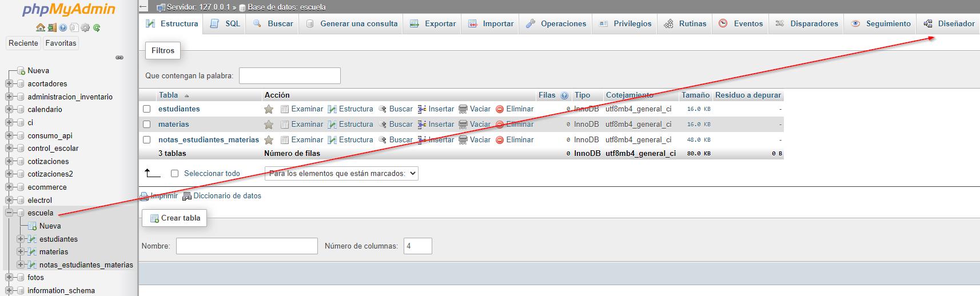Screen dimensions: 980x296
Task: Sort by the Tabla column header
Action: 169,95
